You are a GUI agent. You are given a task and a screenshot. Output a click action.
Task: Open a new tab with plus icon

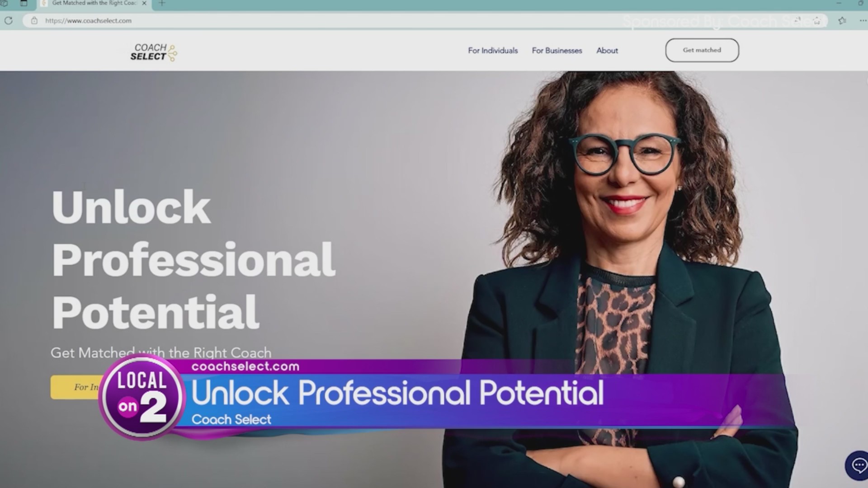(162, 3)
